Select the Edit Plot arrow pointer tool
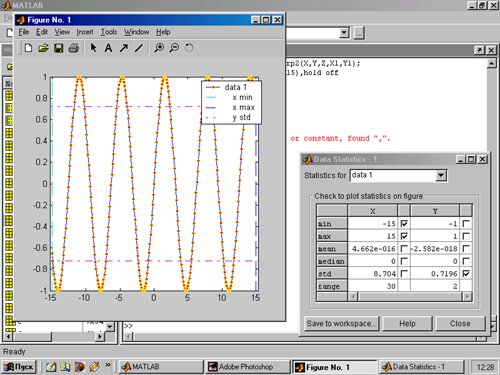The width and height of the screenshot is (500, 375). pyautogui.click(x=93, y=48)
